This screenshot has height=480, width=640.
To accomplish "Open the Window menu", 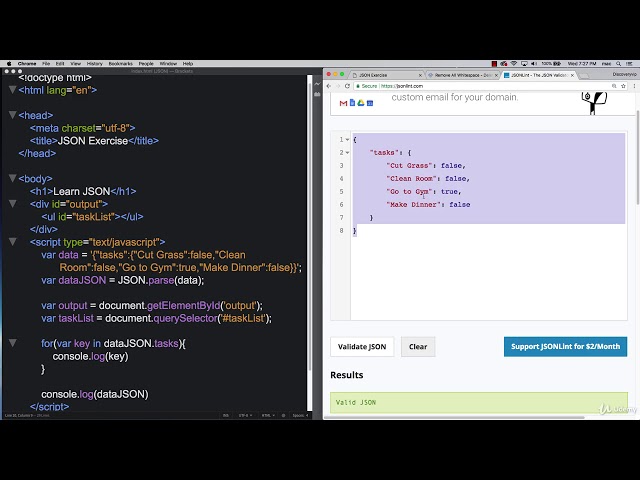I will [168, 64].
